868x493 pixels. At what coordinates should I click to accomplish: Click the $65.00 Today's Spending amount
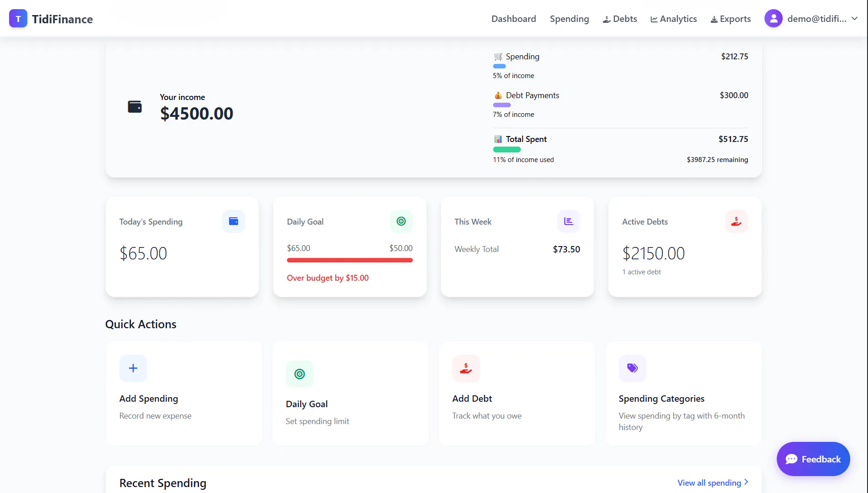(143, 253)
